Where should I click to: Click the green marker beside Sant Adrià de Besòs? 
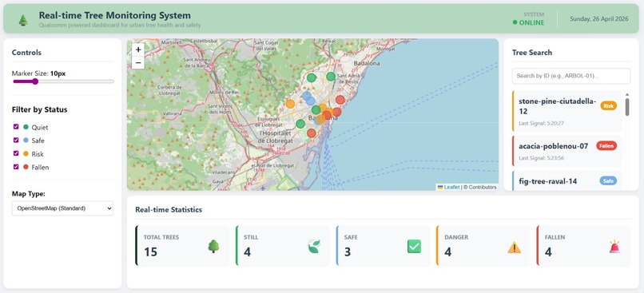[x=331, y=77]
